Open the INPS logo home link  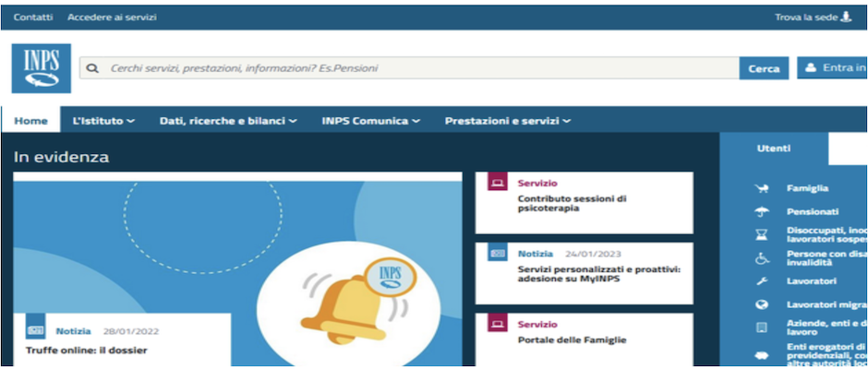42,68
